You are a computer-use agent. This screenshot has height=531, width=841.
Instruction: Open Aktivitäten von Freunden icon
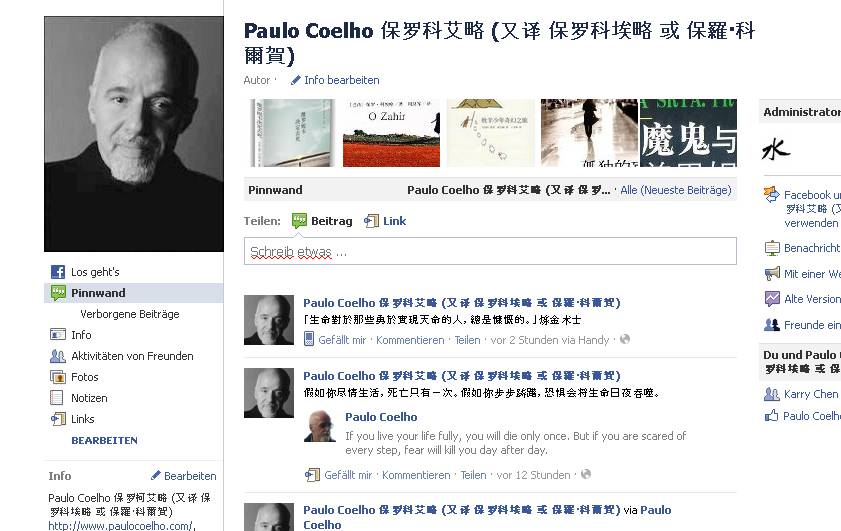click(x=58, y=356)
